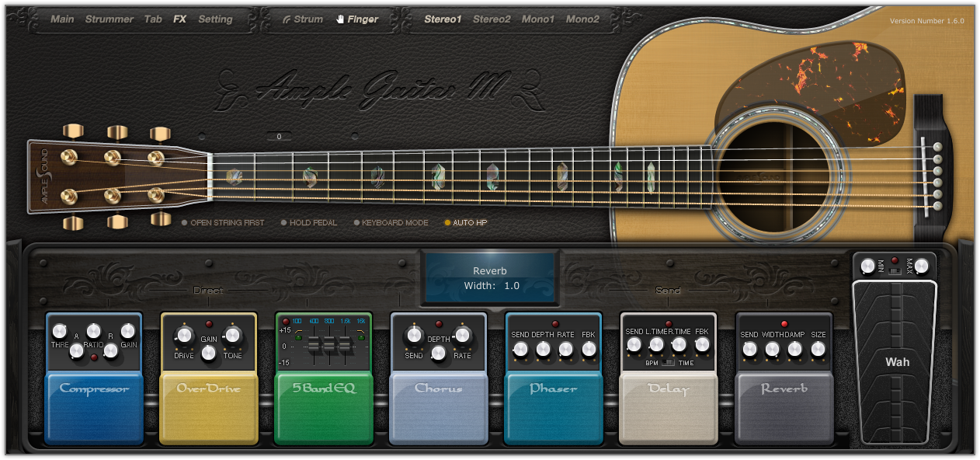Click the Reverb SIZE knob
Screen dimensions: 980x460
pos(818,350)
